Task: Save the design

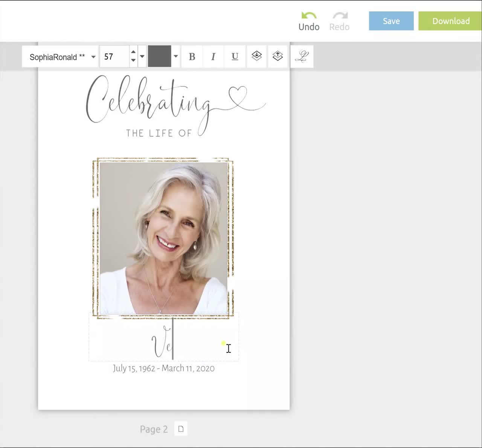Action: 391,21
